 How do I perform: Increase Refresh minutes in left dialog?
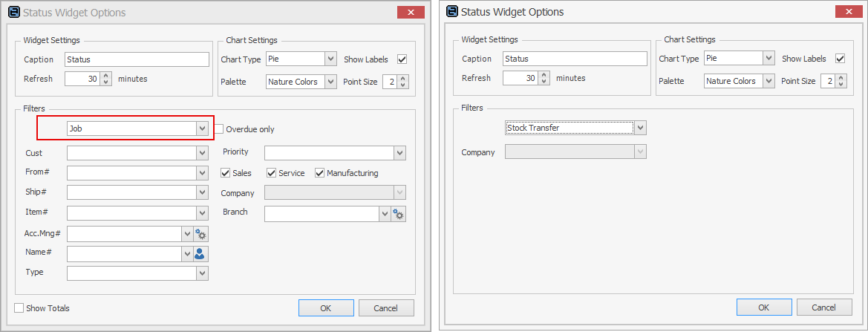(x=107, y=75)
